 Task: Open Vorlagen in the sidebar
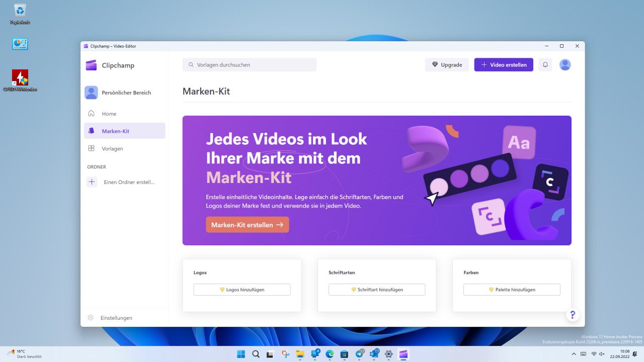coord(124,148)
